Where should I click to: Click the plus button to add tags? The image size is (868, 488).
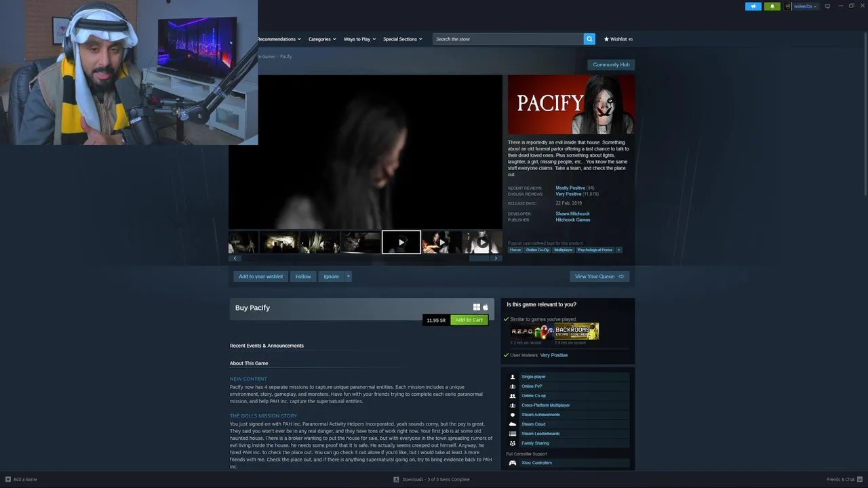tap(618, 249)
